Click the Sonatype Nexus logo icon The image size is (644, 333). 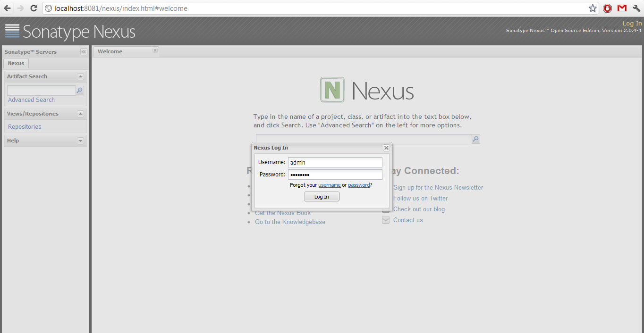12,32
